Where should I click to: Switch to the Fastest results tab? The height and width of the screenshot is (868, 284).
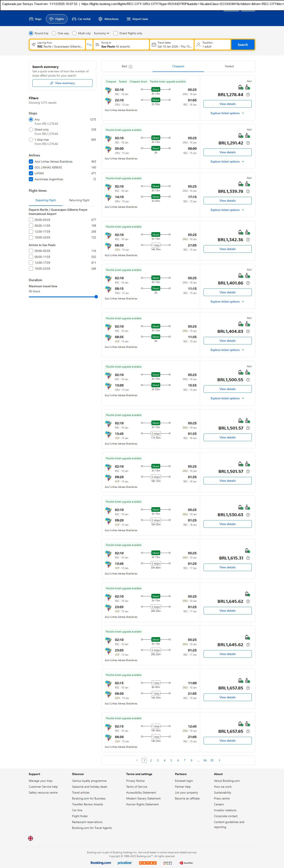click(229, 66)
